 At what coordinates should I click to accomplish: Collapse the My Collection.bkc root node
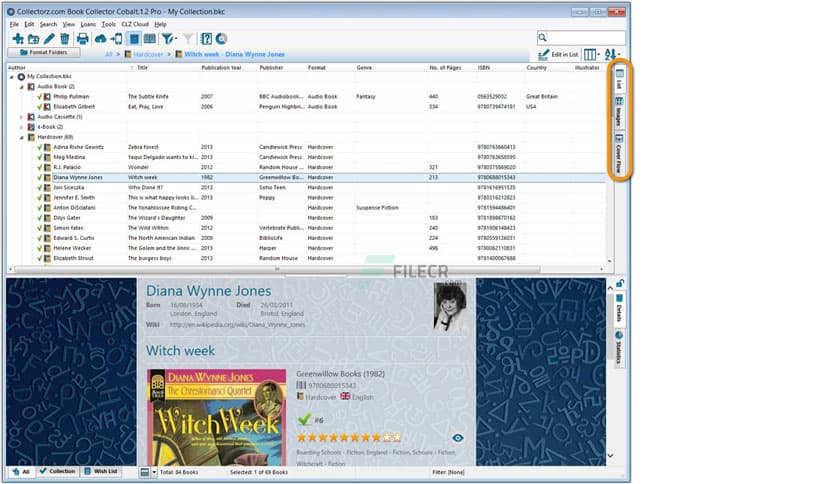pyautogui.click(x=12, y=77)
